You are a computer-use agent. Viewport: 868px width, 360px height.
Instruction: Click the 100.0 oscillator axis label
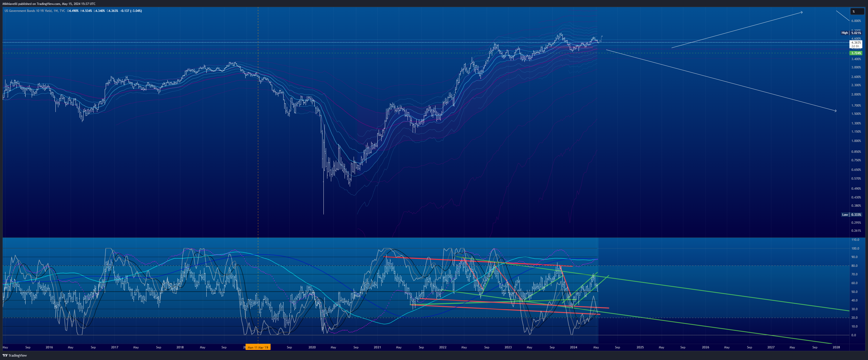coord(855,249)
